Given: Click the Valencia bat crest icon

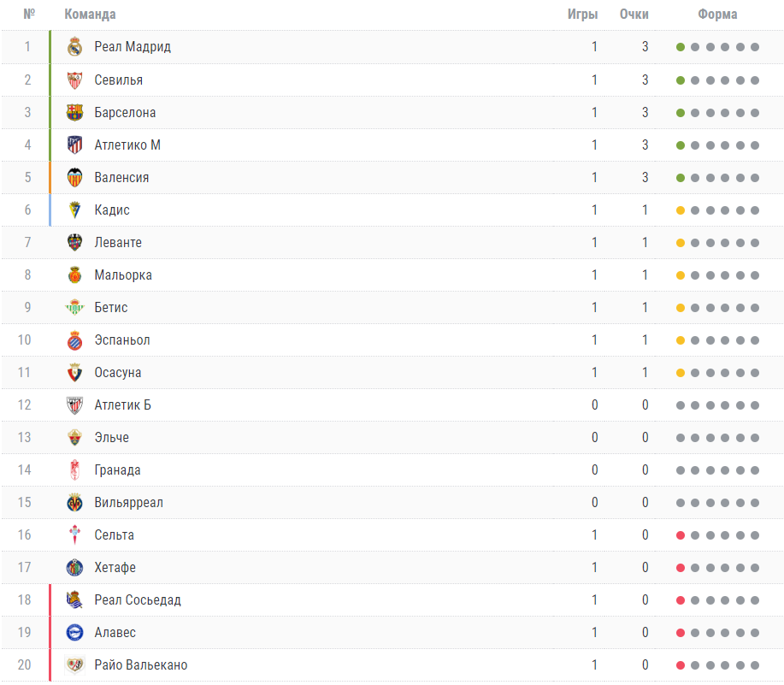Looking at the screenshot, I should pyautogui.click(x=75, y=178).
